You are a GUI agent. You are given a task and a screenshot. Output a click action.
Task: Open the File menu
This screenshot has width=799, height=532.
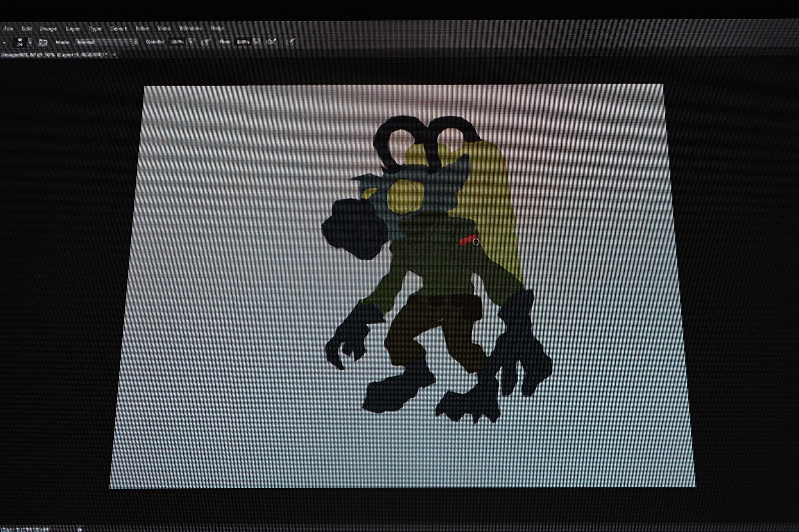pos(8,28)
